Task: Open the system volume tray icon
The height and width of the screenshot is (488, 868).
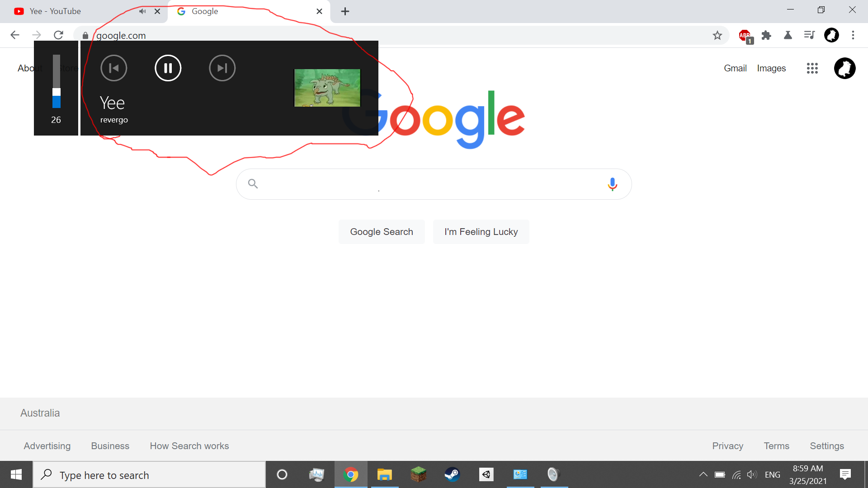Action: [x=752, y=474]
